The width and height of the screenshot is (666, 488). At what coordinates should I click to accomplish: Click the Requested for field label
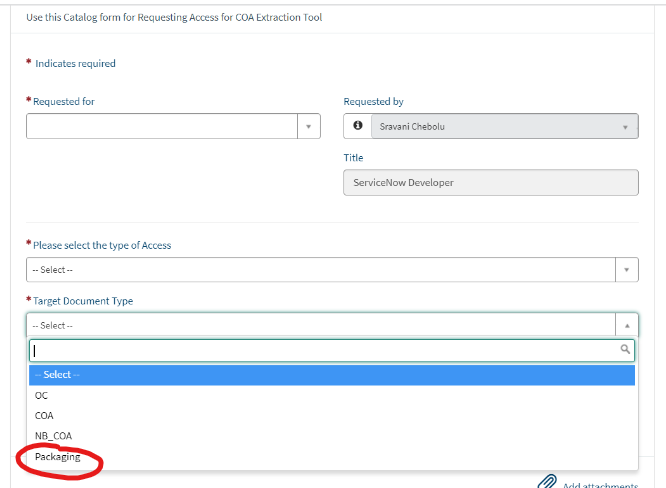pyautogui.click(x=64, y=102)
